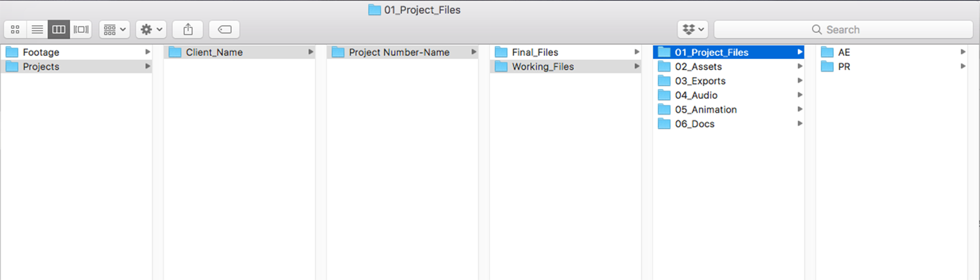This screenshot has width=980, height=280.
Task: Click the 01_Project_Files title folder icon
Action: click(374, 10)
